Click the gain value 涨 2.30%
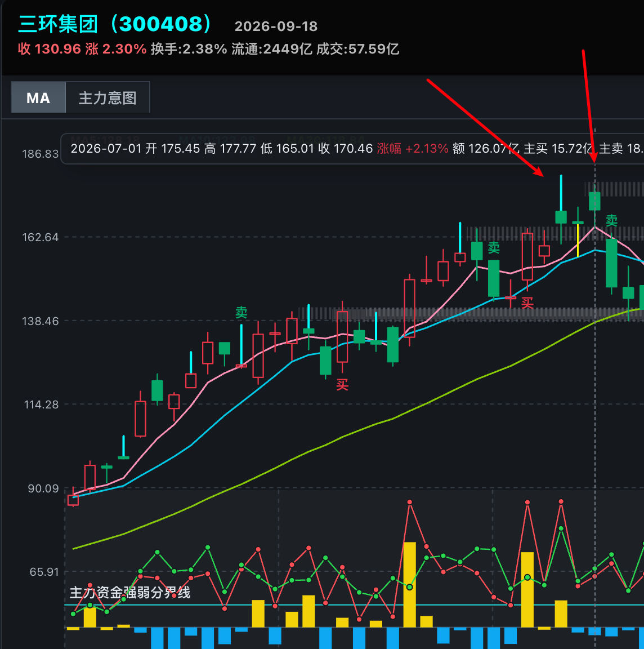This screenshot has width=644, height=649. tap(116, 49)
